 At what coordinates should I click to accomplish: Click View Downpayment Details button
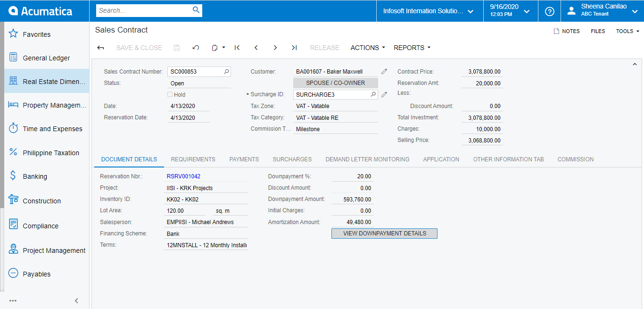point(384,234)
